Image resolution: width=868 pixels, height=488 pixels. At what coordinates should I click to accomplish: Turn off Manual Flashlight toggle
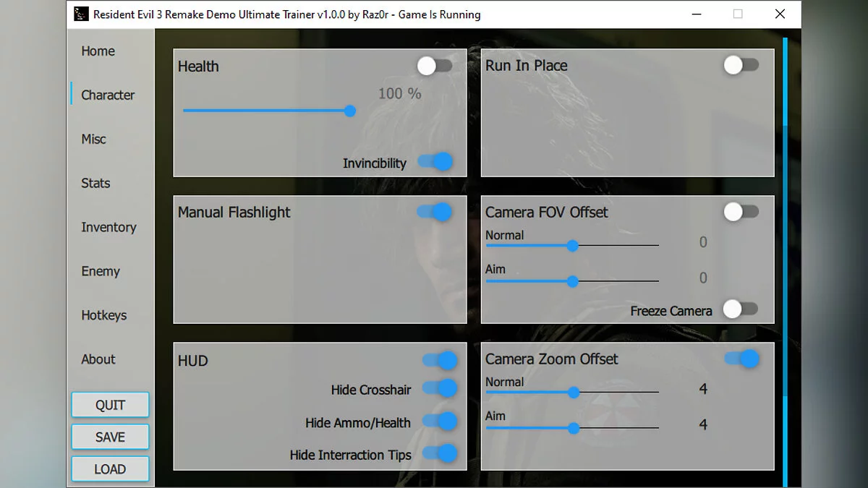435,212
